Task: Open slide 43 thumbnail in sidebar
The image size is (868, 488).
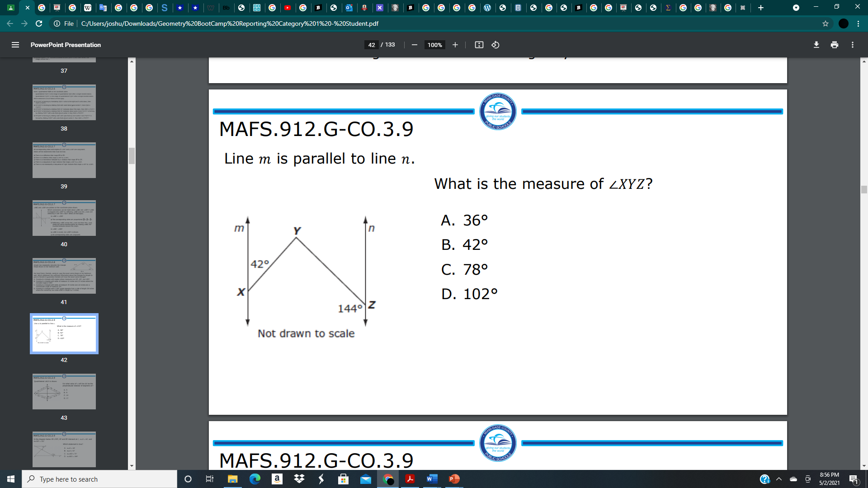Action: 64,391
